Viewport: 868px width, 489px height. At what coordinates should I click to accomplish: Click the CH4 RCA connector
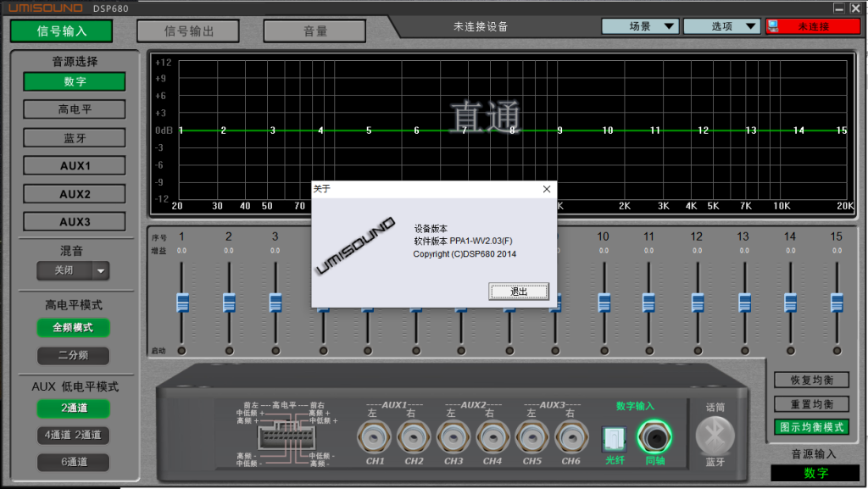point(492,437)
